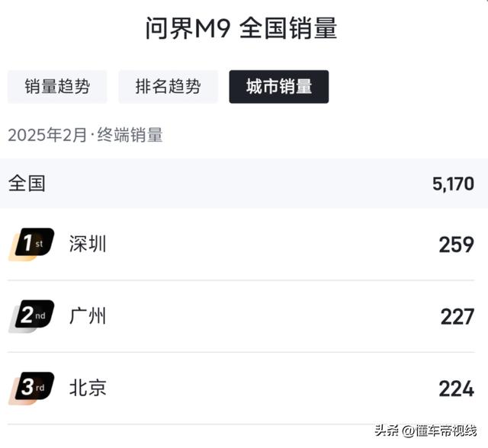Click the 2025年2月 终端销量 date label
The image size is (488, 448).
point(85,136)
